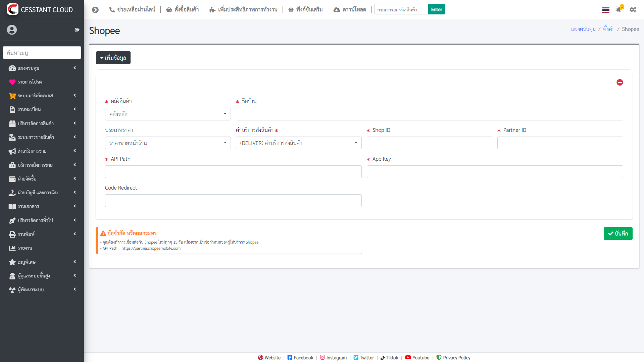644x362 pixels.
Task: Click the bar chart icon for รายงาน
Action: [12, 248]
